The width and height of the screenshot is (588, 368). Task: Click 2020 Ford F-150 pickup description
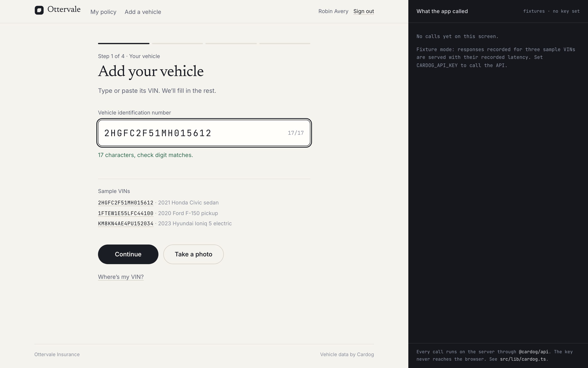[188, 213]
